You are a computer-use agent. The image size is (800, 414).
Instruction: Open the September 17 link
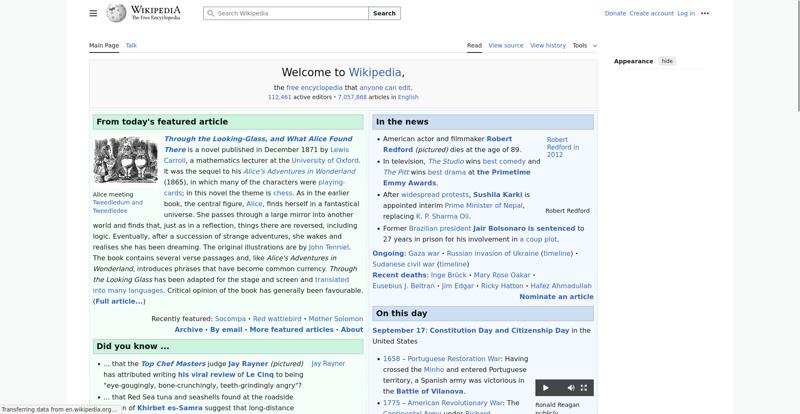[x=398, y=331]
